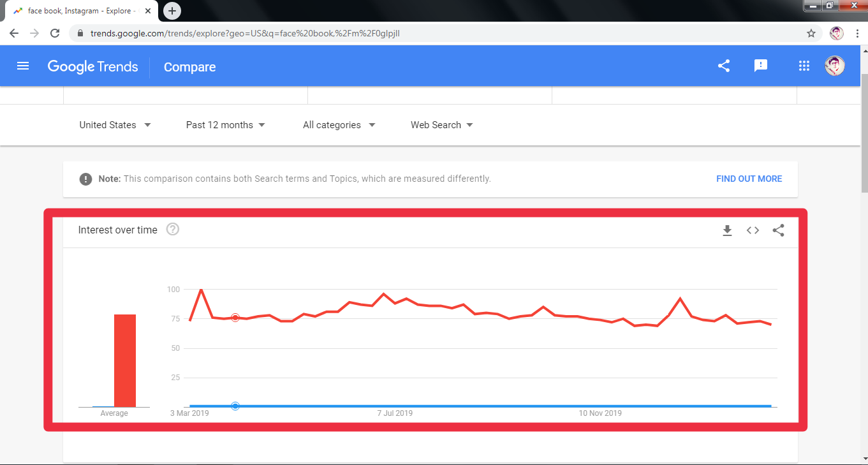Send feedback using the feedback icon

(760, 66)
